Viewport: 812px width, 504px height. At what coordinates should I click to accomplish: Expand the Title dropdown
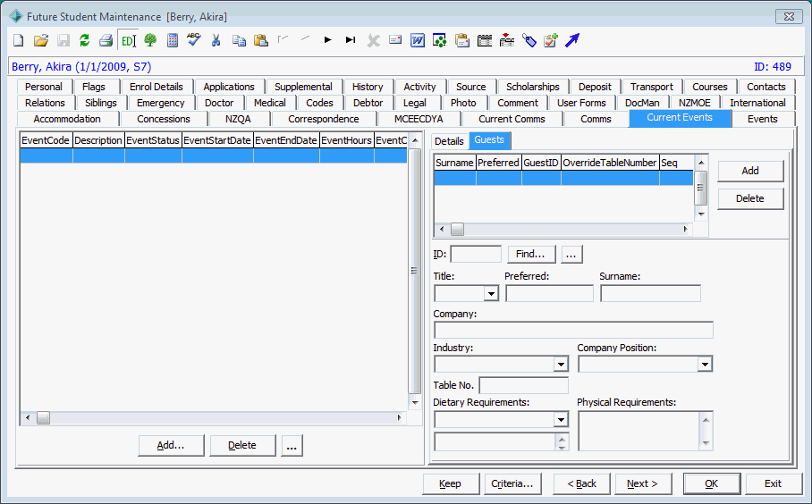click(x=490, y=294)
